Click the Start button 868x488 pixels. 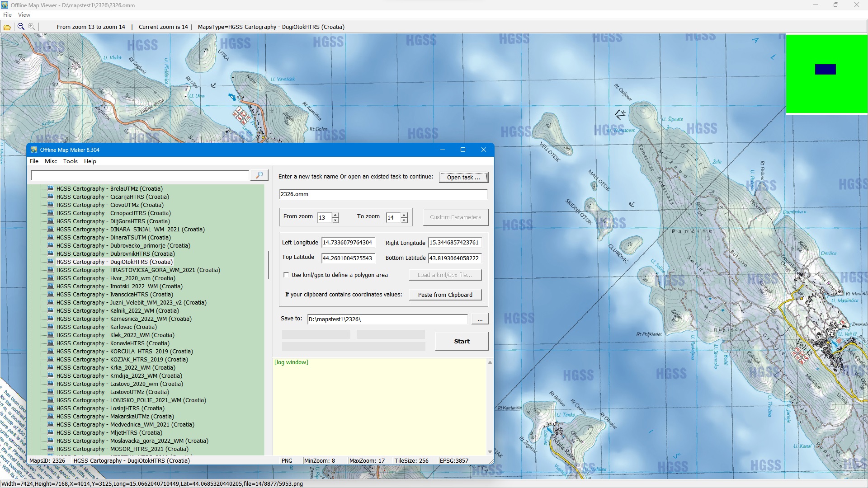pos(462,342)
